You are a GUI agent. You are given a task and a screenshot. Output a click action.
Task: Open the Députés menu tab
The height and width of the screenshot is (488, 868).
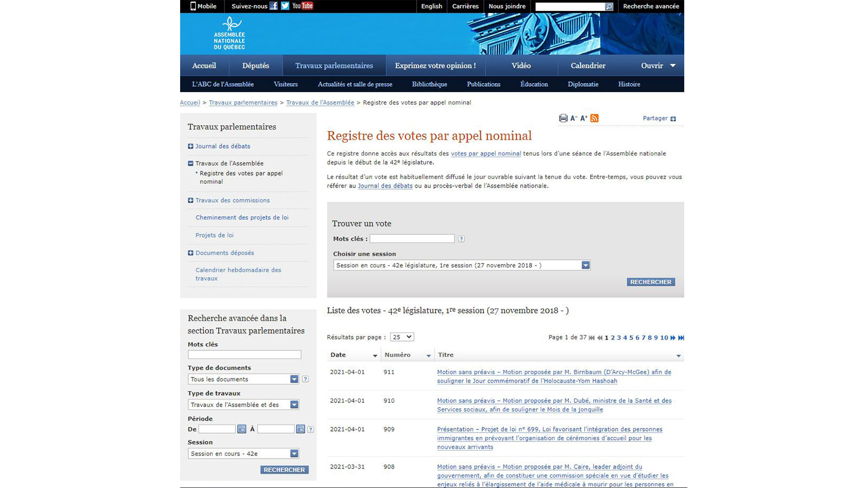(256, 66)
